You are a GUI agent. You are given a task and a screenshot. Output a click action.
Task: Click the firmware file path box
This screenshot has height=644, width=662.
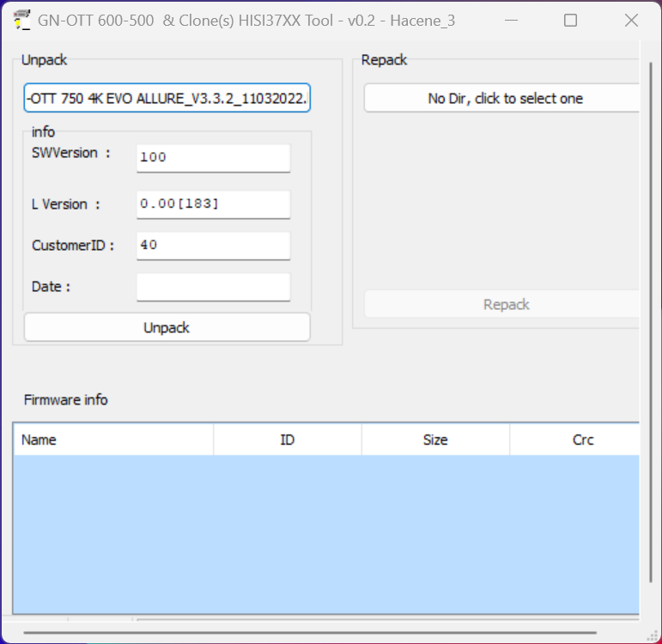tap(167, 99)
